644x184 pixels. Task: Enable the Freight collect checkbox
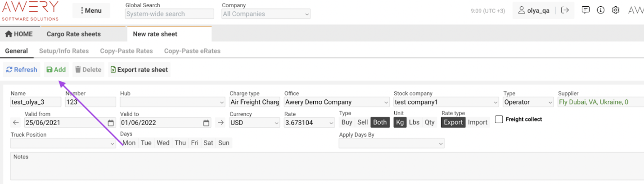(x=499, y=120)
